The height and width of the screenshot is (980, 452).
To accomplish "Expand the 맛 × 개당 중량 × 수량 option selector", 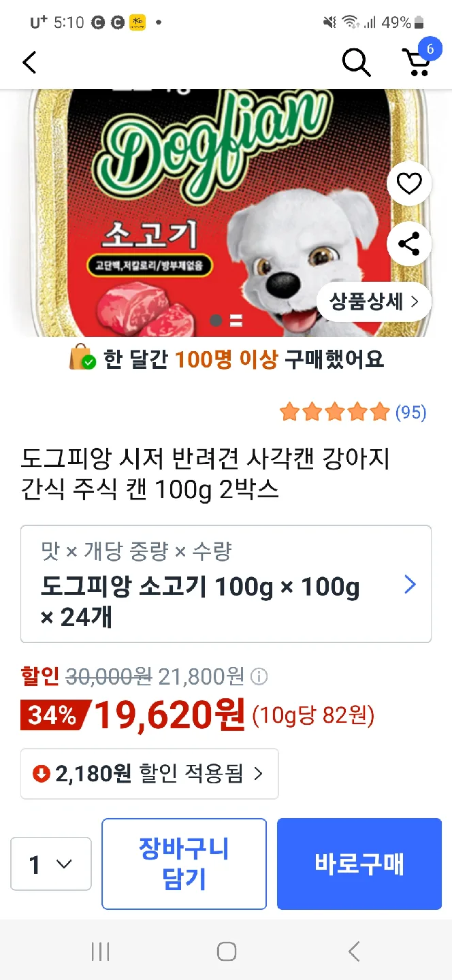I will point(226,584).
